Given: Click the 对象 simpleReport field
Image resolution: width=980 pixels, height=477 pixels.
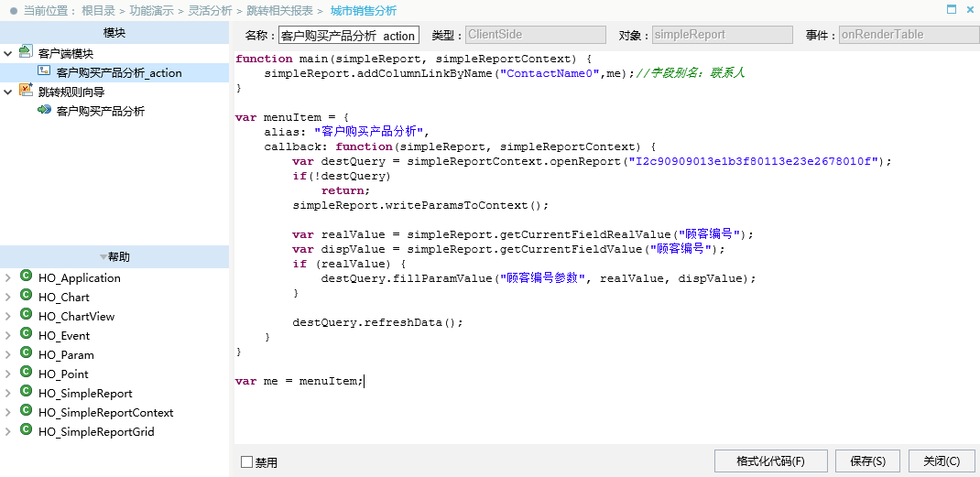Looking at the screenshot, I should pyautogui.click(x=723, y=35).
